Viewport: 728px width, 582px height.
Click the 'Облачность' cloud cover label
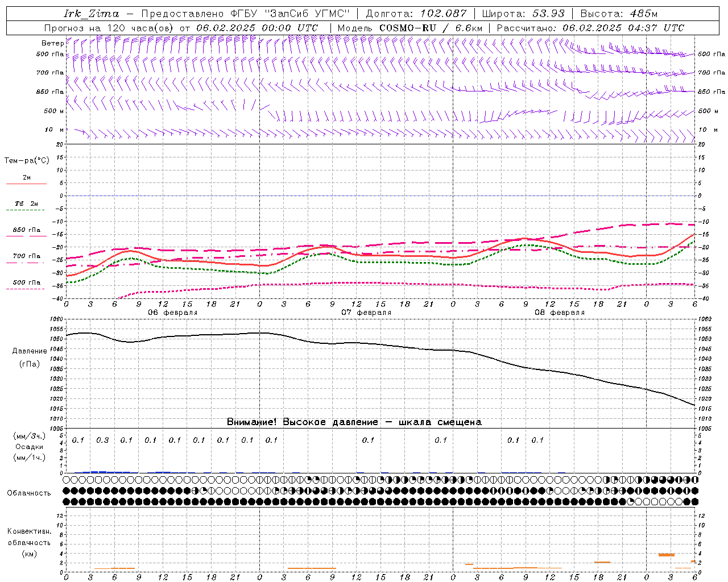tap(29, 493)
